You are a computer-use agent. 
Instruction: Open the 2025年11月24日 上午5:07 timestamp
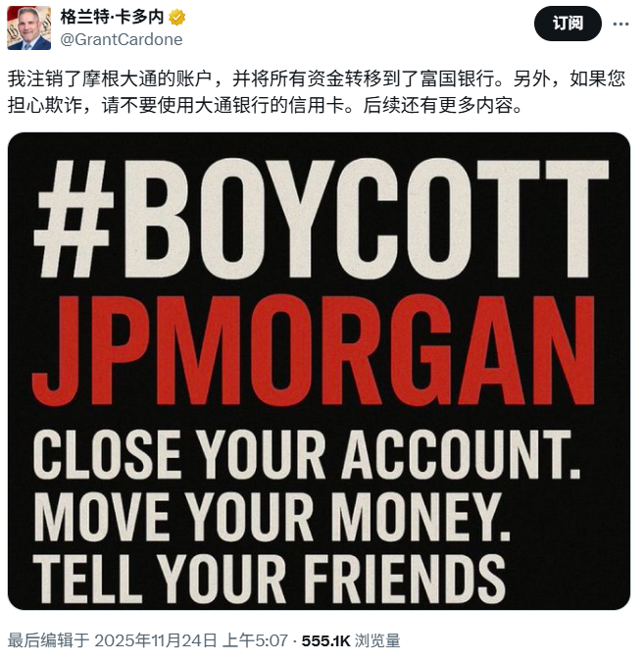[x=191, y=640]
